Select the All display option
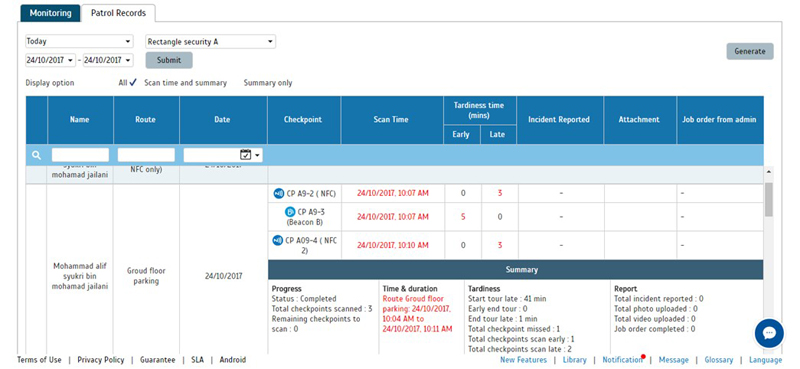 (x=128, y=82)
